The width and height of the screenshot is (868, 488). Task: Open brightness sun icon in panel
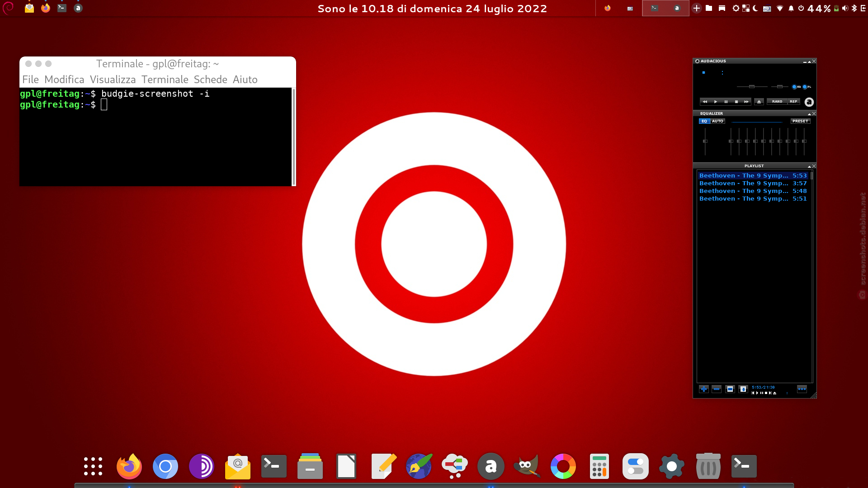click(x=736, y=8)
